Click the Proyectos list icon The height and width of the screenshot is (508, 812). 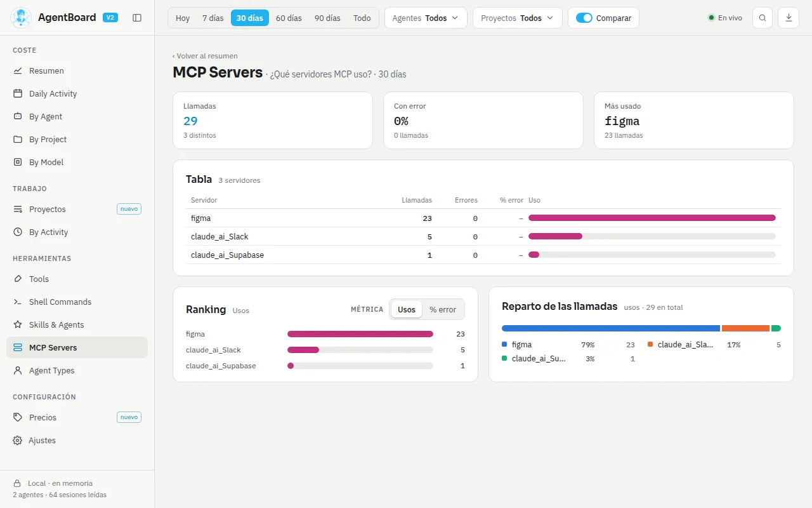point(18,209)
